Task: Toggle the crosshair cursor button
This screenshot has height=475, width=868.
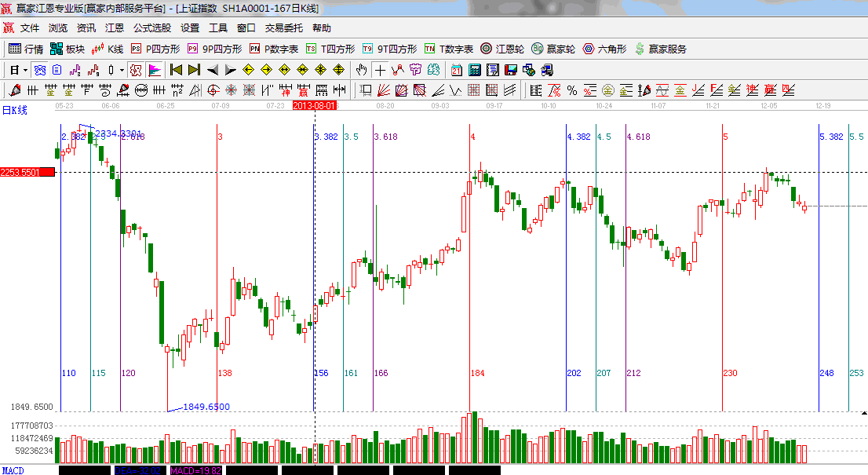Action: (x=380, y=70)
